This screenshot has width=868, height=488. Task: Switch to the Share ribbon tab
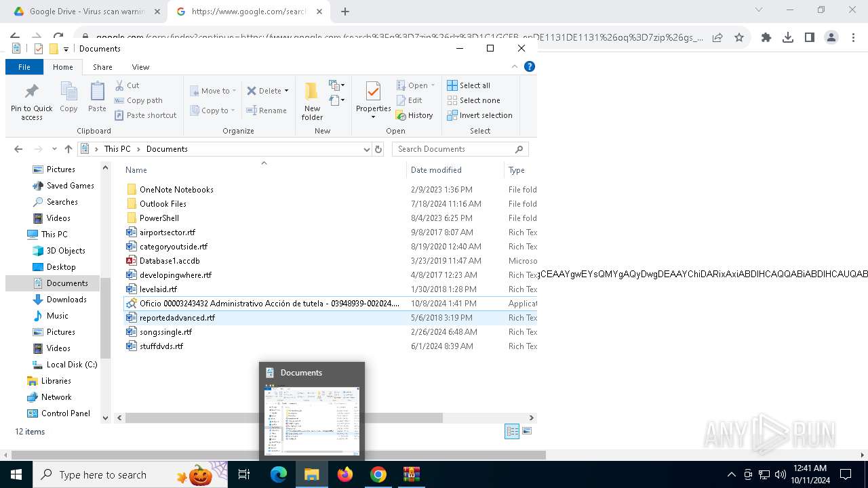point(102,67)
